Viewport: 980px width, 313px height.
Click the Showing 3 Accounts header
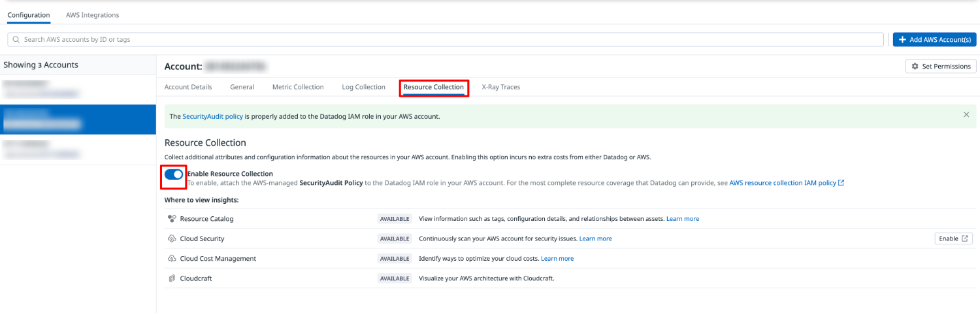pyautogui.click(x=41, y=65)
